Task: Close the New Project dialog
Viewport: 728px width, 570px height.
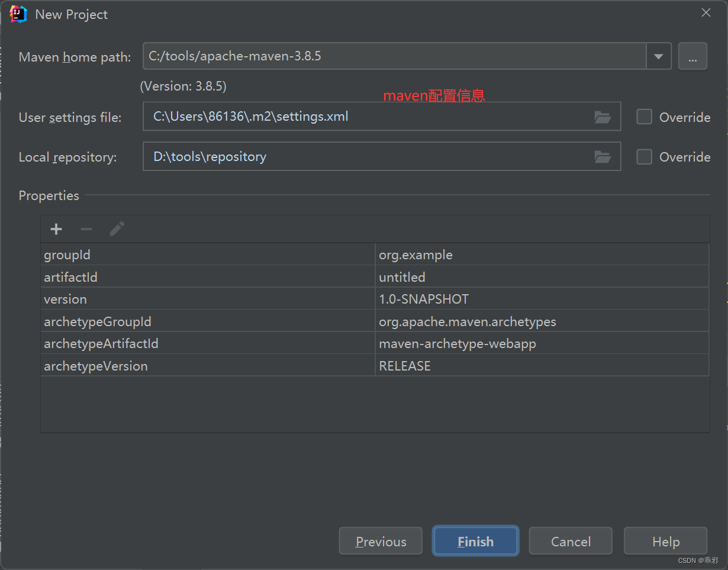Action: click(x=706, y=12)
